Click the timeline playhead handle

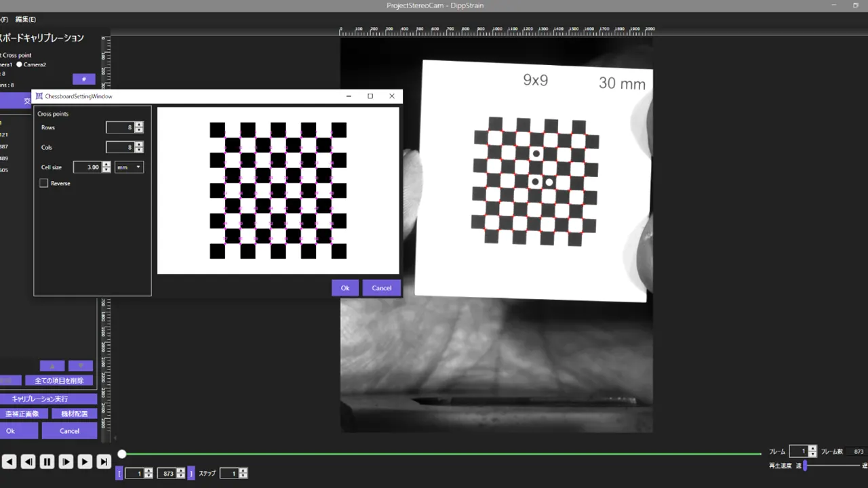[x=121, y=454]
